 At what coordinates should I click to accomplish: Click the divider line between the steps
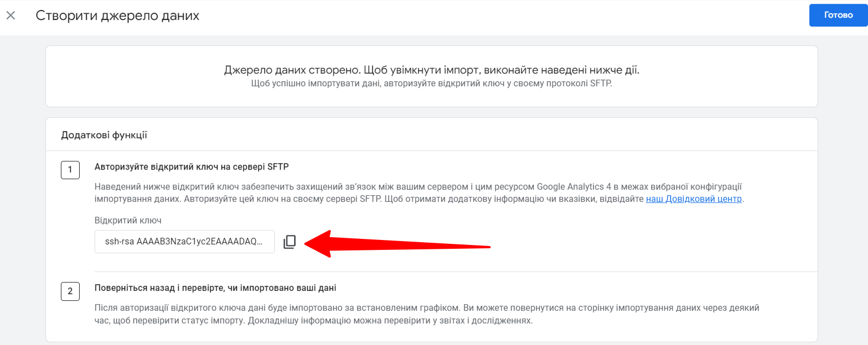click(456, 271)
